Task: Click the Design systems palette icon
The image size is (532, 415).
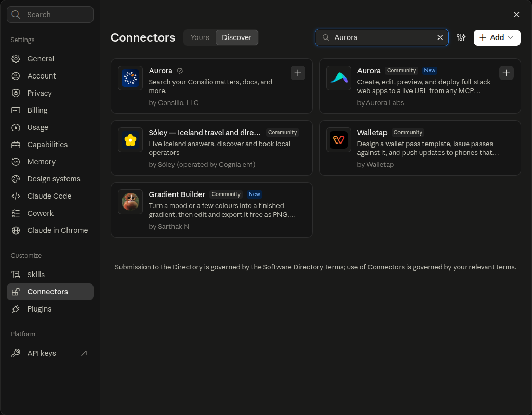Action: (x=16, y=179)
